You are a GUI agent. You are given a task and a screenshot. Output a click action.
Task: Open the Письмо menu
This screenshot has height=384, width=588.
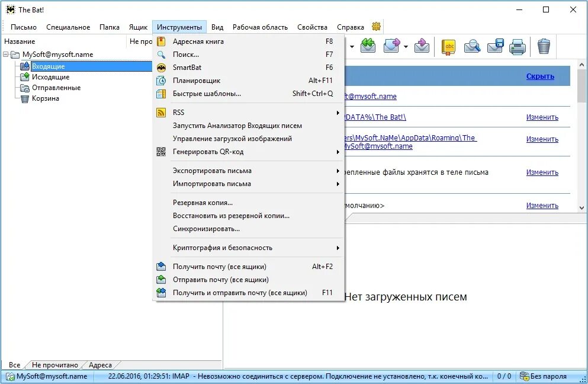tap(24, 27)
